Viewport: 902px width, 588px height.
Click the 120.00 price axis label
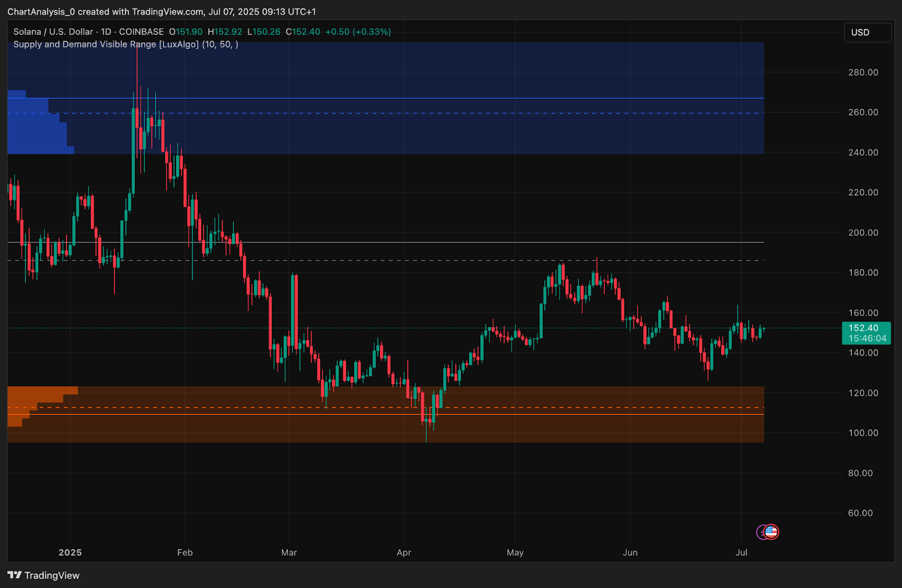pyautogui.click(x=863, y=393)
